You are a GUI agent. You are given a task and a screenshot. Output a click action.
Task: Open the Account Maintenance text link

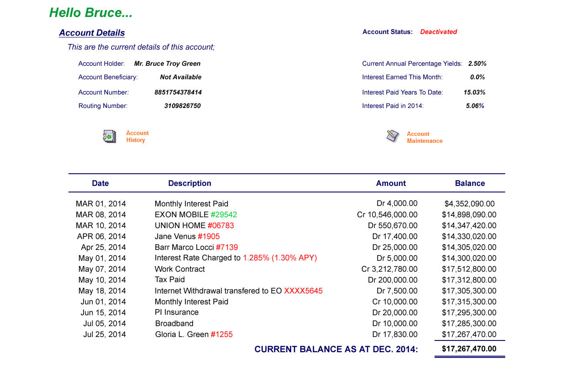tap(424, 138)
